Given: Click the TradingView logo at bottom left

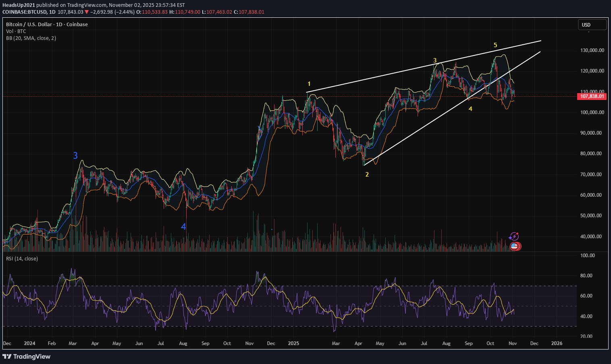Looking at the screenshot, I should (27, 356).
